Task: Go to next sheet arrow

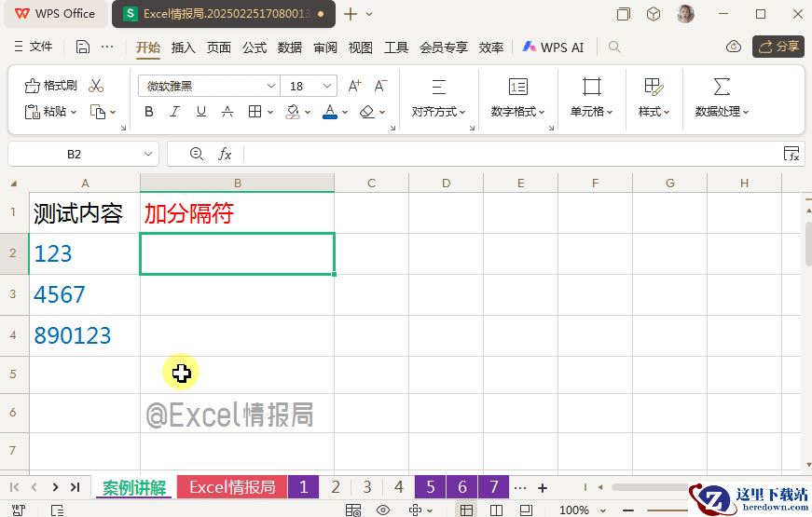Action: [55, 487]
